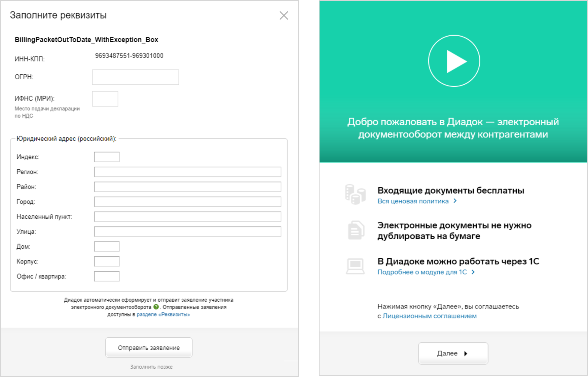588x377 pixels.
Task: Click the 'Дом:' label
Action: click(x=24, y=247)
